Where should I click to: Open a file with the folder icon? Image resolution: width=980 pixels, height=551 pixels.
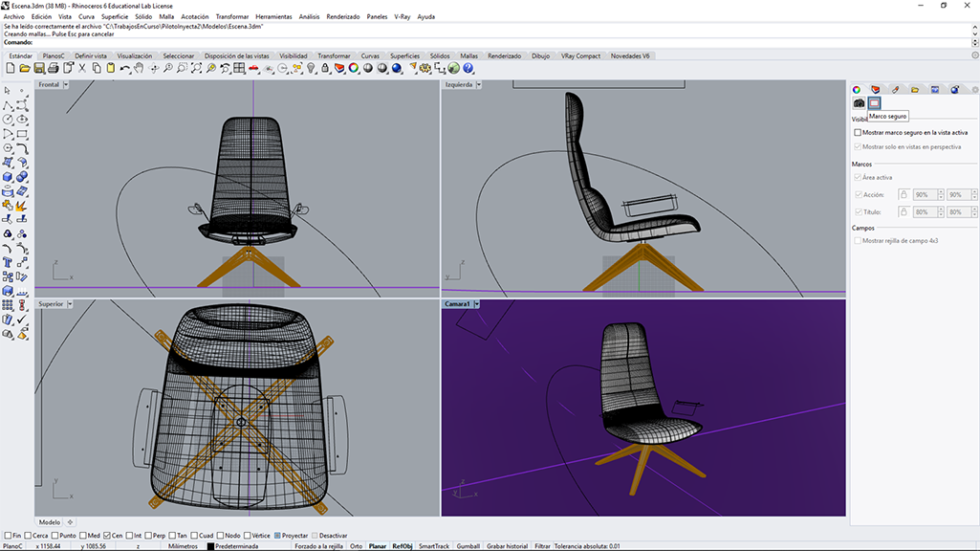[24, 68]
